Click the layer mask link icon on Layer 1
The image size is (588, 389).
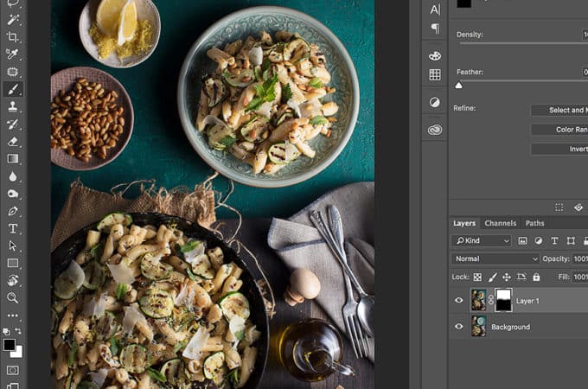click(x=491, y=300)
